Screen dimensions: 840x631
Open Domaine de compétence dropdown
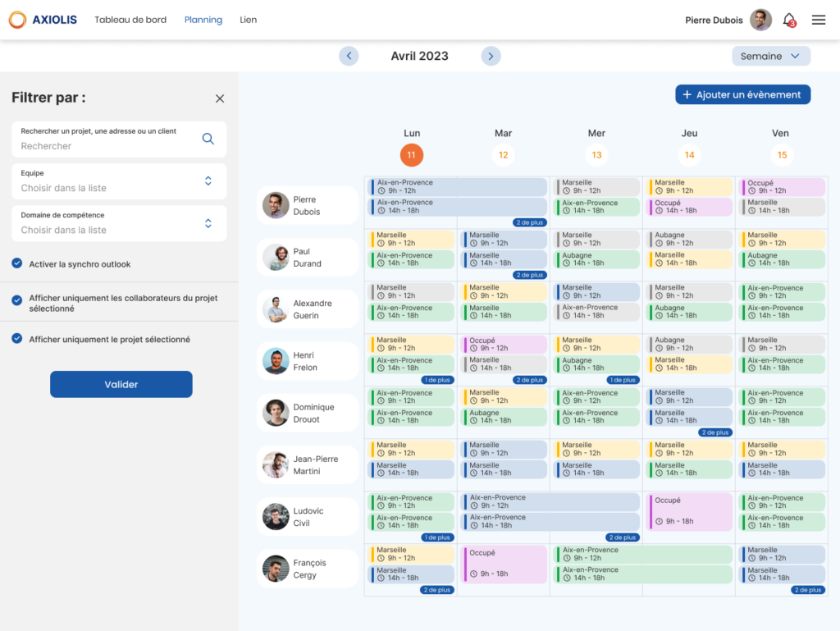point(119,223)
